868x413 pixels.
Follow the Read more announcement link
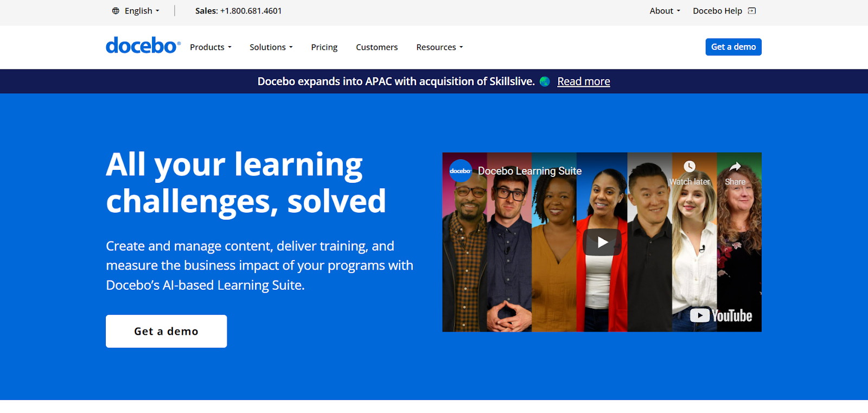point(584,81)
